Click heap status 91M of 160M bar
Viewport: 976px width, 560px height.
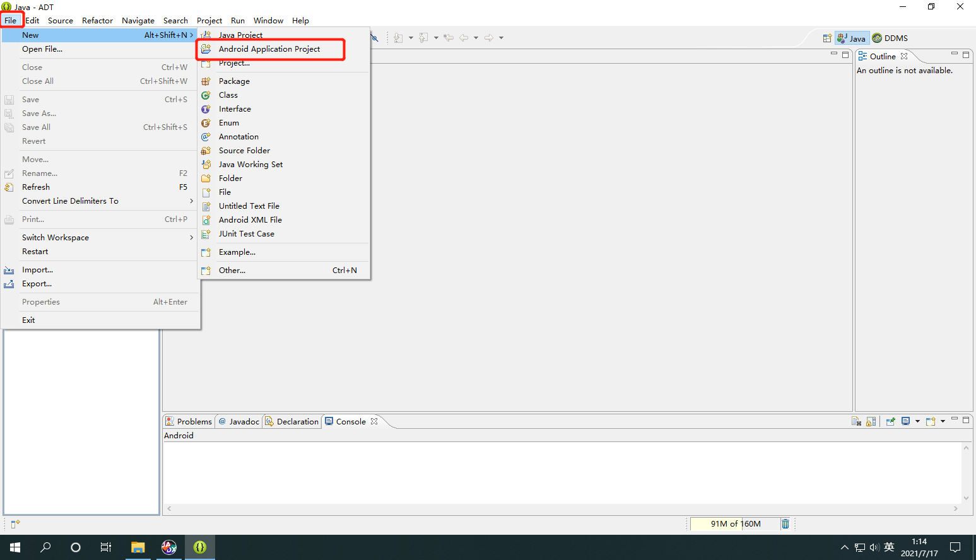736,524
